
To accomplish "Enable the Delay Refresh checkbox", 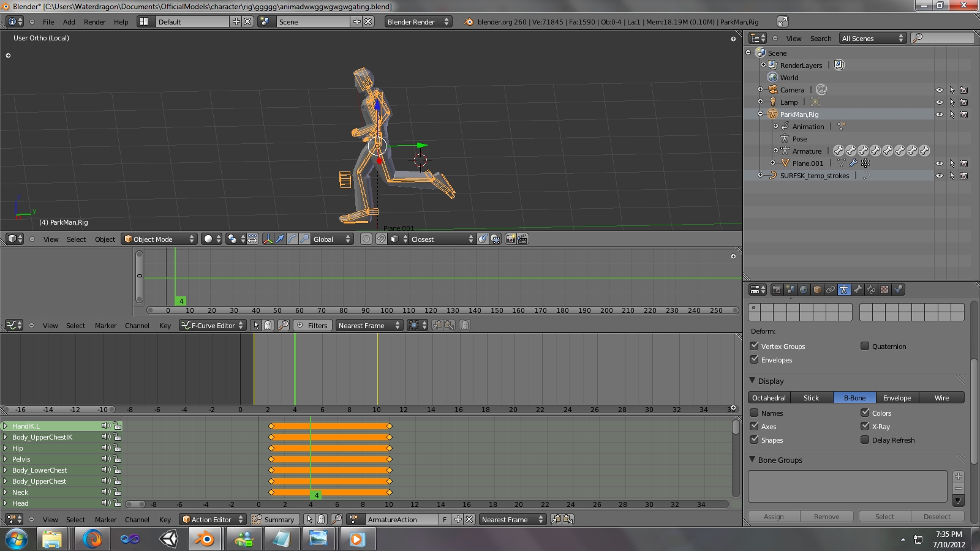I will (x=865, y=440).
